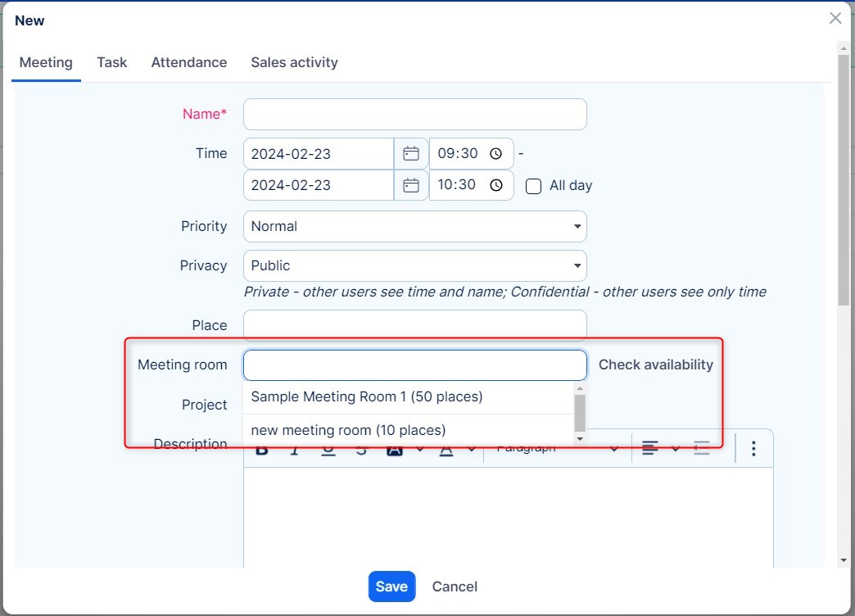Image resolution: width=855 pixels, height=616 pixels.
Task: Open the start date calendar picker
Action: pos(411,154)
